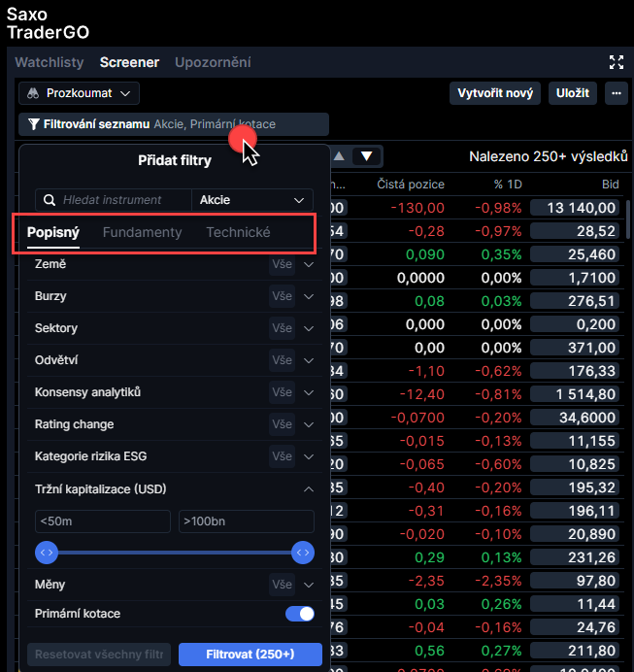Switch to the Fundamenty tab
The height and width of the screenshot is (672, 634).
[142, 232]
